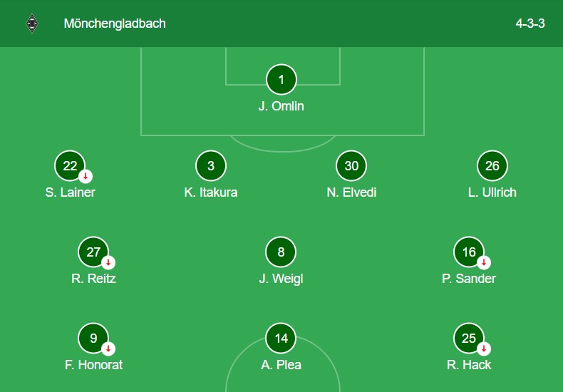Screen dimensions: 563x392
Task: Click the number 22 player badge
Action: coord(70,165)
